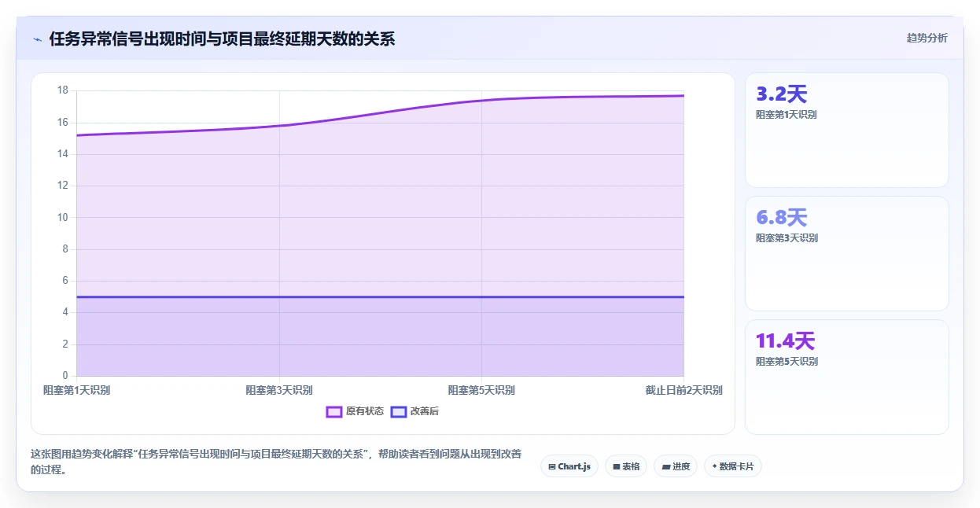Viewport: 980px width, 508px height.
Task: Click the 进度 tag
Action: [676, 466]
